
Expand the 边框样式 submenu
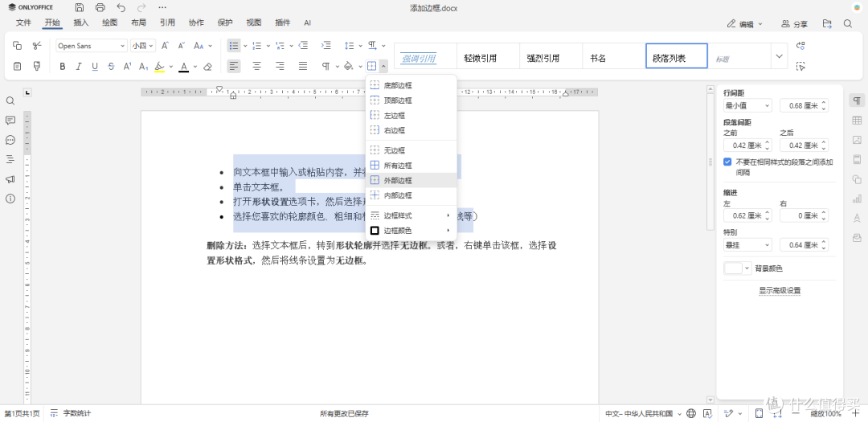pyautogui.click(x=411, y=215)
